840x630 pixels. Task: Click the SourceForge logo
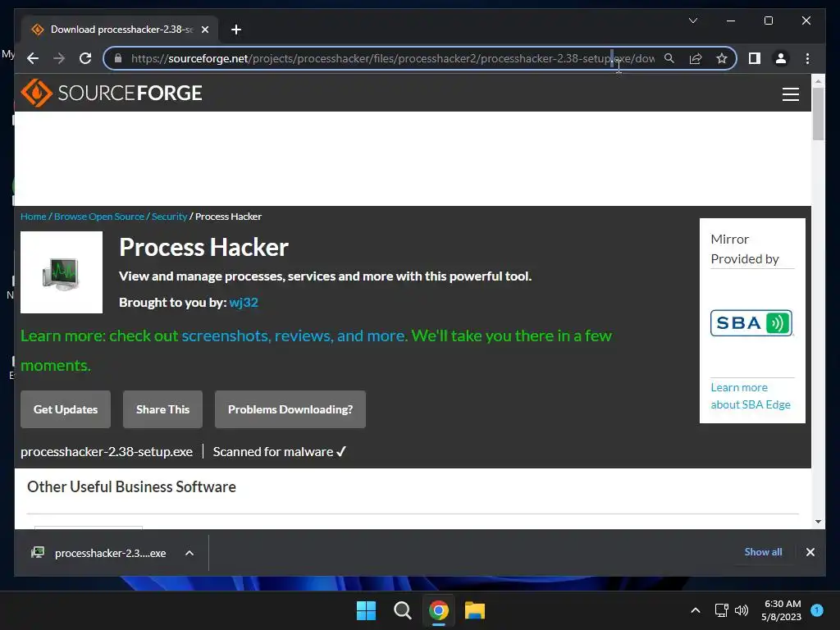112,93
